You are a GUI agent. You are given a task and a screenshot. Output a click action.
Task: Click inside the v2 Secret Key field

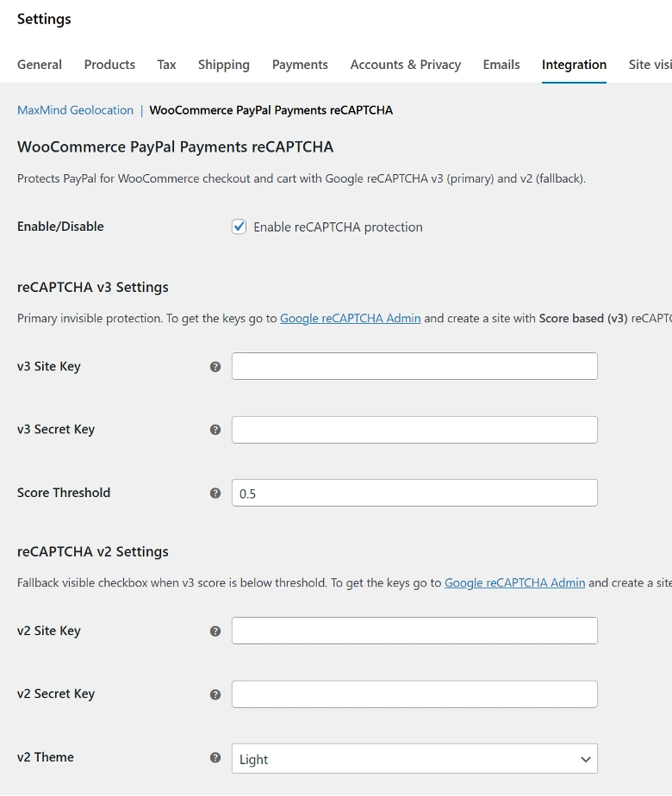(x=414, y=693)
